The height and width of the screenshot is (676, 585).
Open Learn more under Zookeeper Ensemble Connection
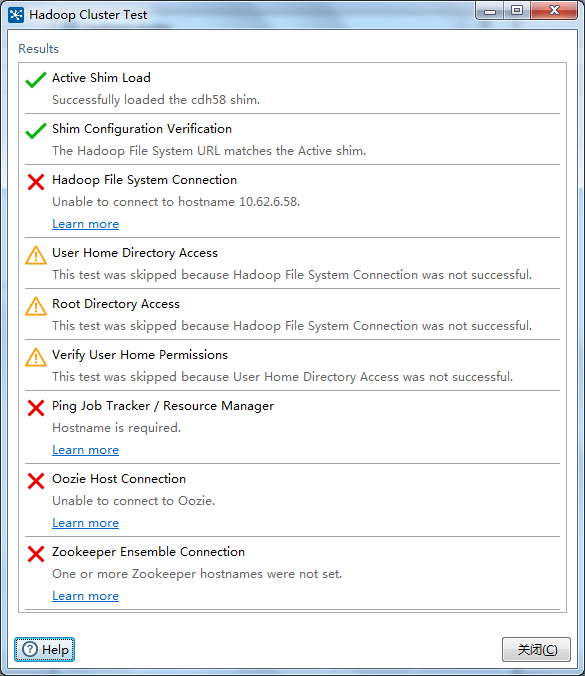pyautogui.click(x=85, y=596)
